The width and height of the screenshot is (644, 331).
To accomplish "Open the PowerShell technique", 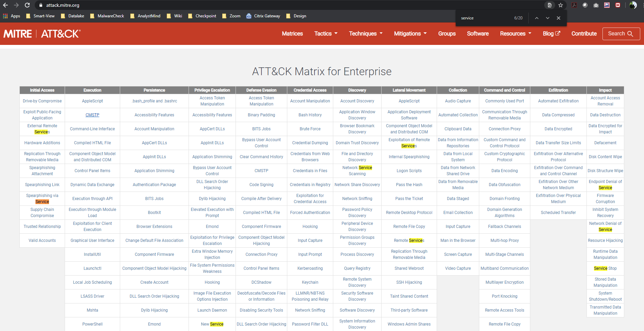I will click(x=92, y=324).
